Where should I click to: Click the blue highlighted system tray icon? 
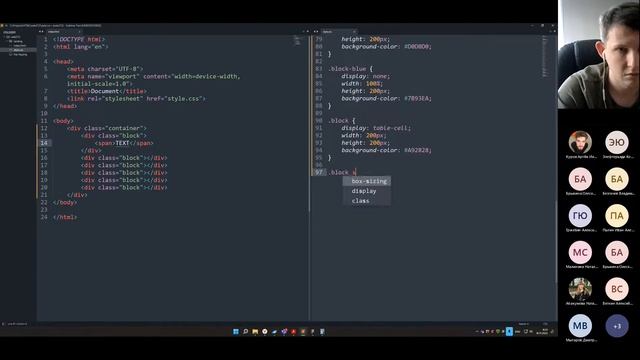tap(509, 331)
